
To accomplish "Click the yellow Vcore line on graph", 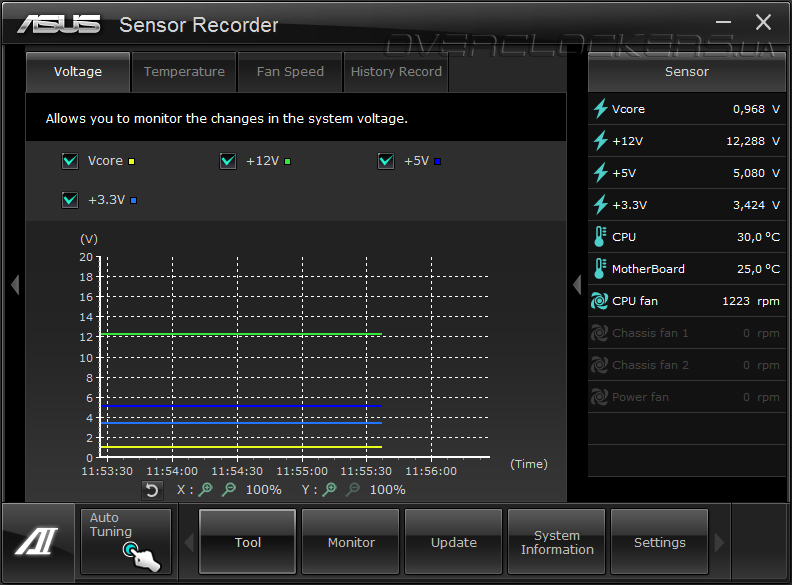I will (241, 447).
